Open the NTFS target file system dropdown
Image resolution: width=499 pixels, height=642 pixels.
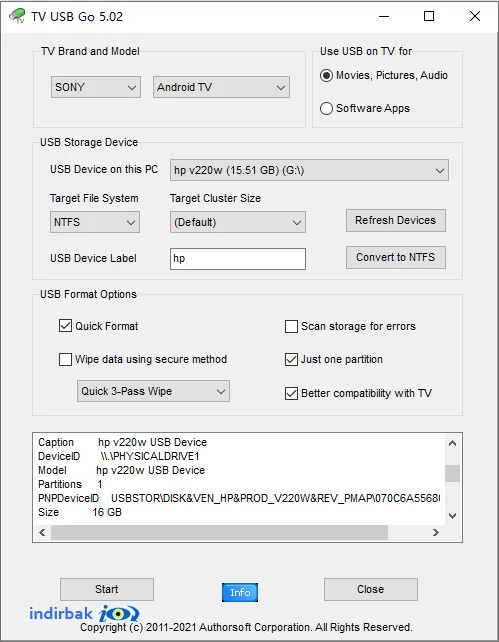(x=95, y=222)
